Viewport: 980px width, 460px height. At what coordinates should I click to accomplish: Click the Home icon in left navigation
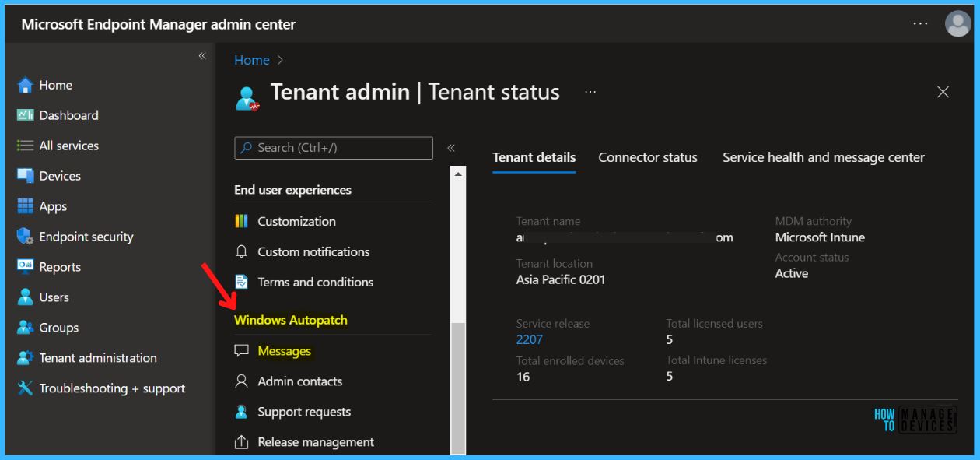[25, 86]
